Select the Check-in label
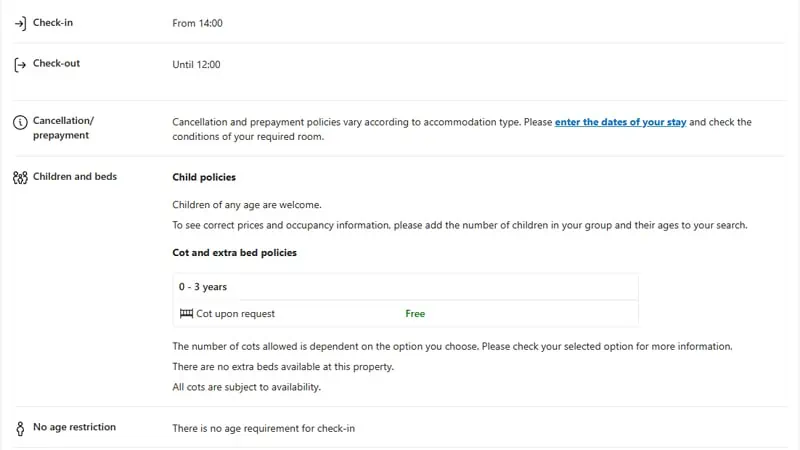800x450 pixels. point(53,22)
